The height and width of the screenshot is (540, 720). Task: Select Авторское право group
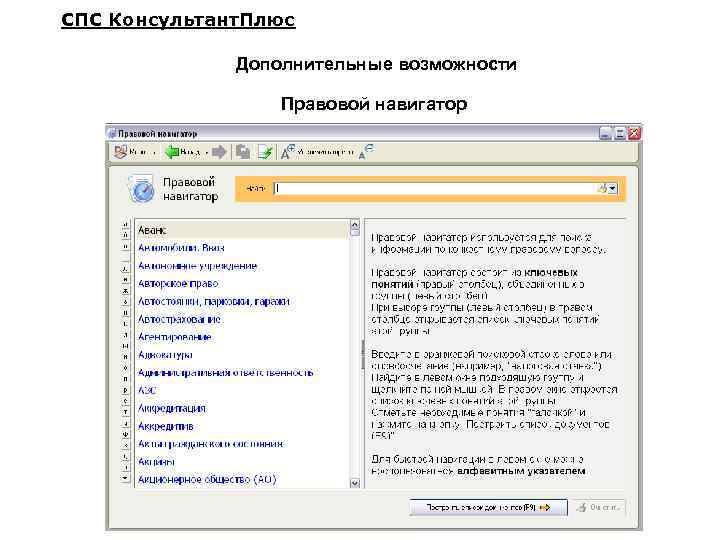(x=178, y=284)
